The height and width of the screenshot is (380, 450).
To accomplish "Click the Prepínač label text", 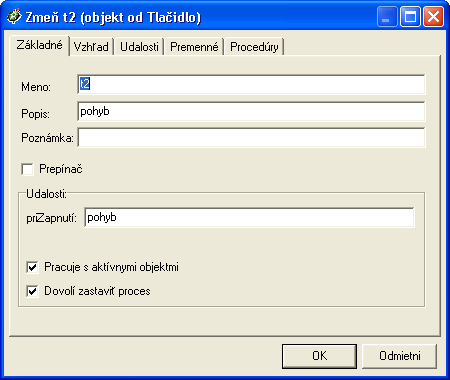I will coord(61,169).
